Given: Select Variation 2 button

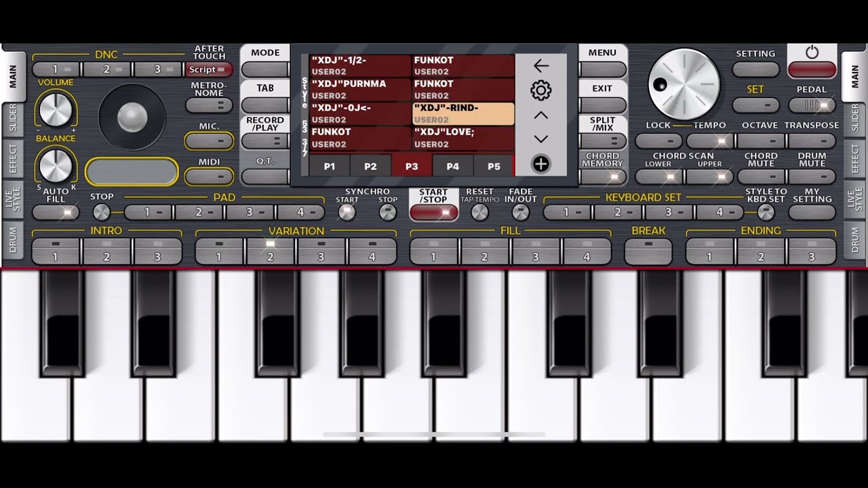Looking at the screenshot, I should (x=270, y=251).
